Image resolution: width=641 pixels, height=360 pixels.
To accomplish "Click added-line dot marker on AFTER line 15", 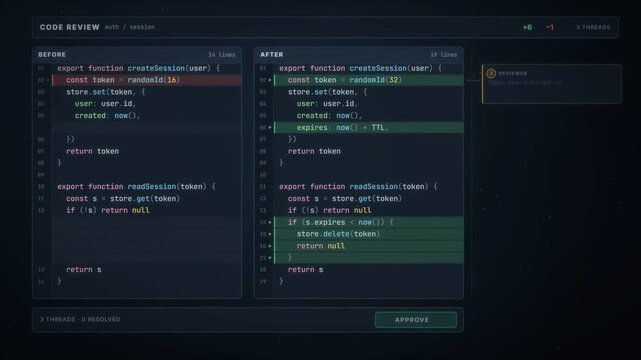I will pos(270,234).
